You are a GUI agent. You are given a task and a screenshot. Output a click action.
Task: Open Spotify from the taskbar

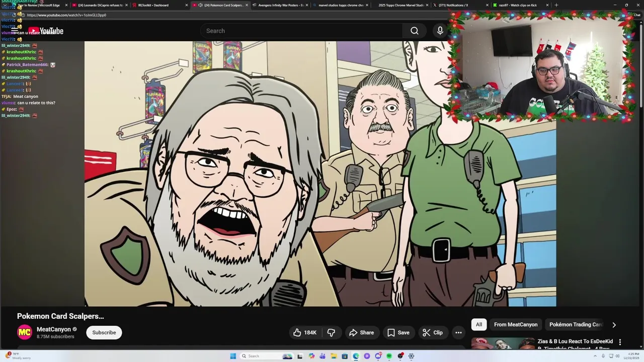point(389,356)
